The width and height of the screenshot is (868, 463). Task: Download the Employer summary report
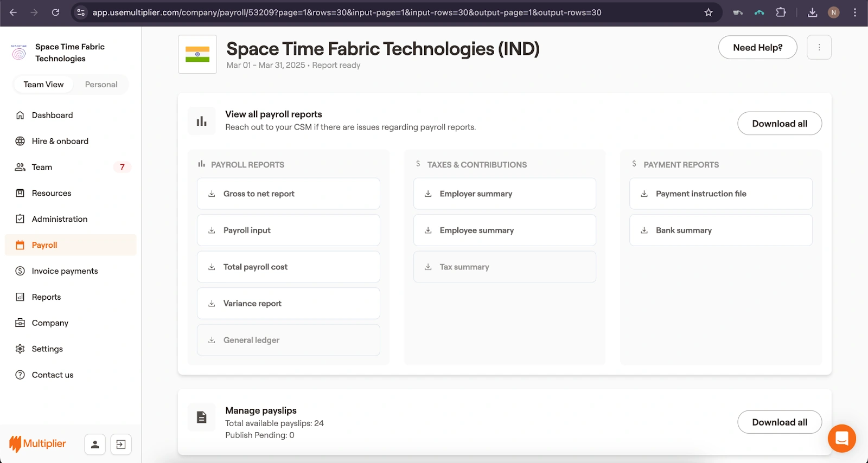[505, 194]
